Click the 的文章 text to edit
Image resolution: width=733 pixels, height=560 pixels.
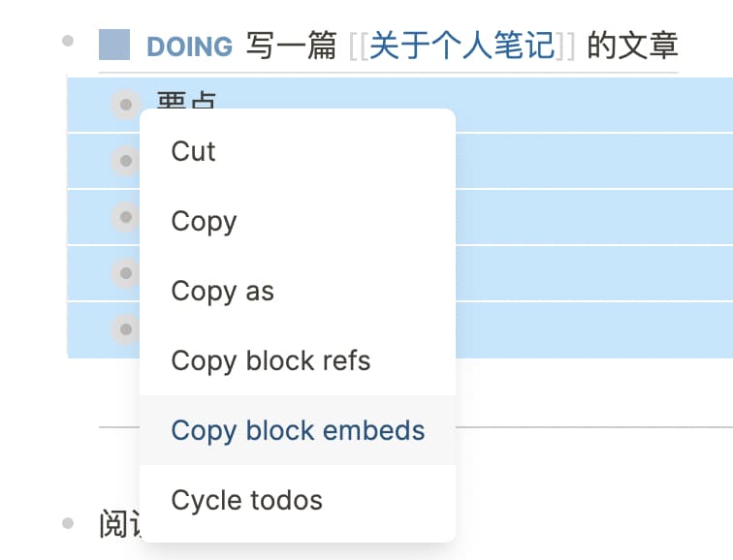[x=632, y=46]
